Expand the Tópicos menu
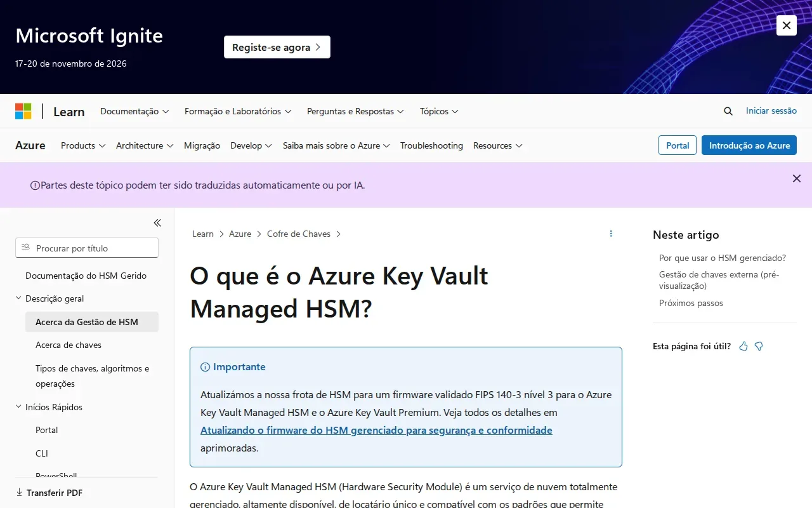This screenshot has height=508, width=812. pos(439,111)
